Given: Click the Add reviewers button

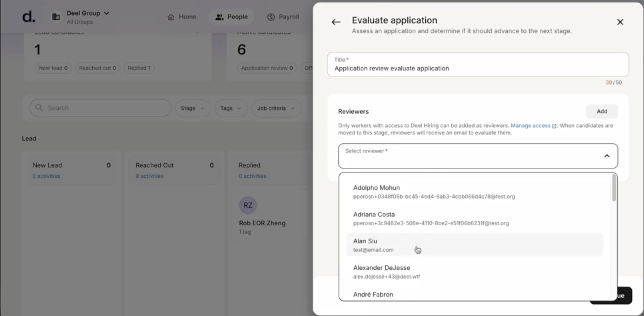Looking at the screenshot, I should tap(602, 111).
